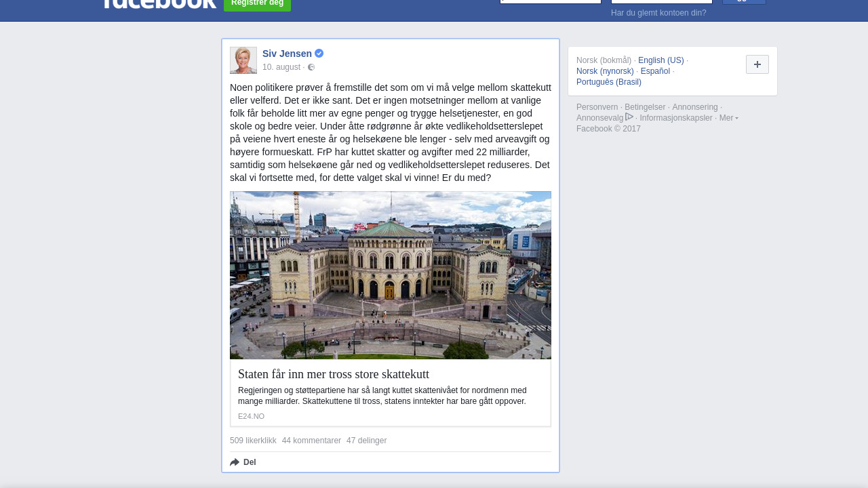Open the Betingelser footer link

click(x=645, y=107)
